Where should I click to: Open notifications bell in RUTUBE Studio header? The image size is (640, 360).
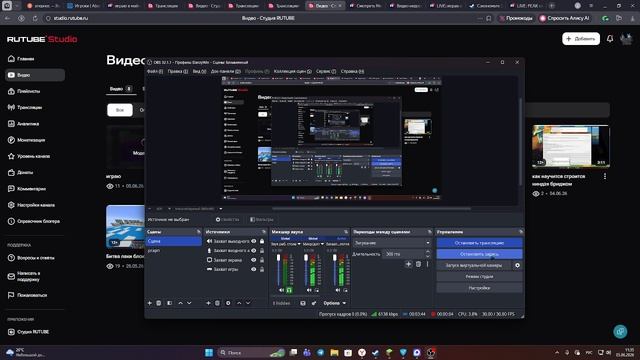pos(610,39)
